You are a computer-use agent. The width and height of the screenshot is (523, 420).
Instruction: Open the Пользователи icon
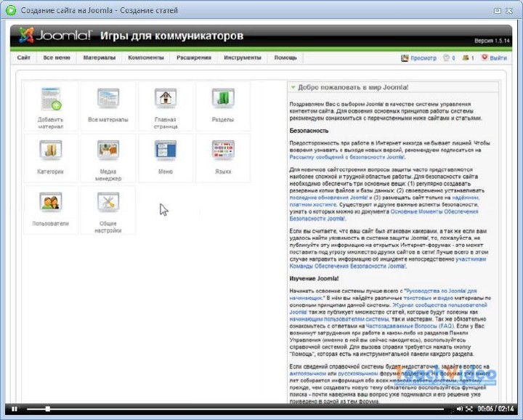tap(50, 211)
